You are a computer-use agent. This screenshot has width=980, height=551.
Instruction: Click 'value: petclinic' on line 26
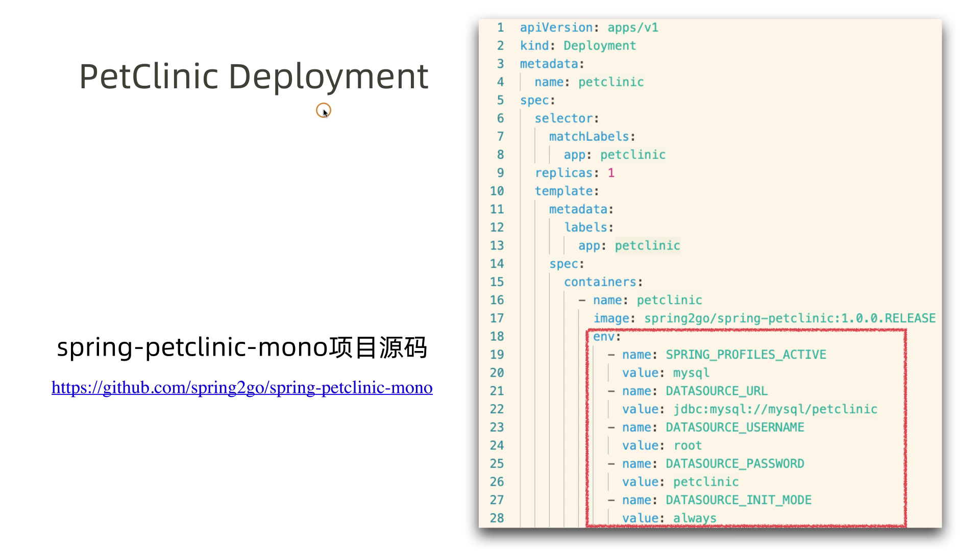[680, 482]
